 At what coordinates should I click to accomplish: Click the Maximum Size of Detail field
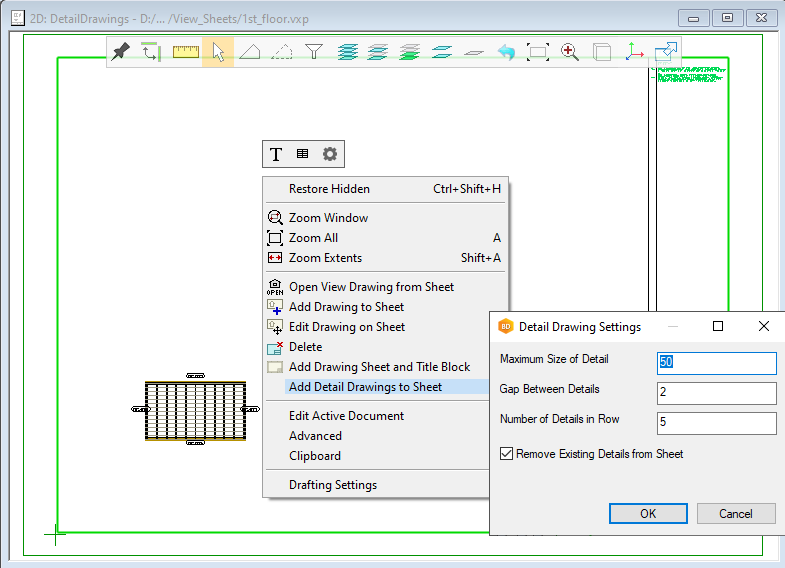point(716,363)
